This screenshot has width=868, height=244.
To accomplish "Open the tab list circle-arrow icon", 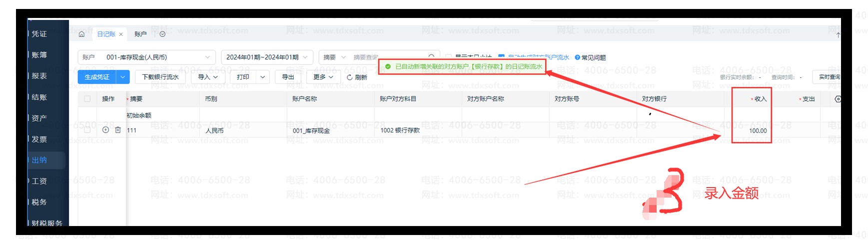I will pos(162,34).
